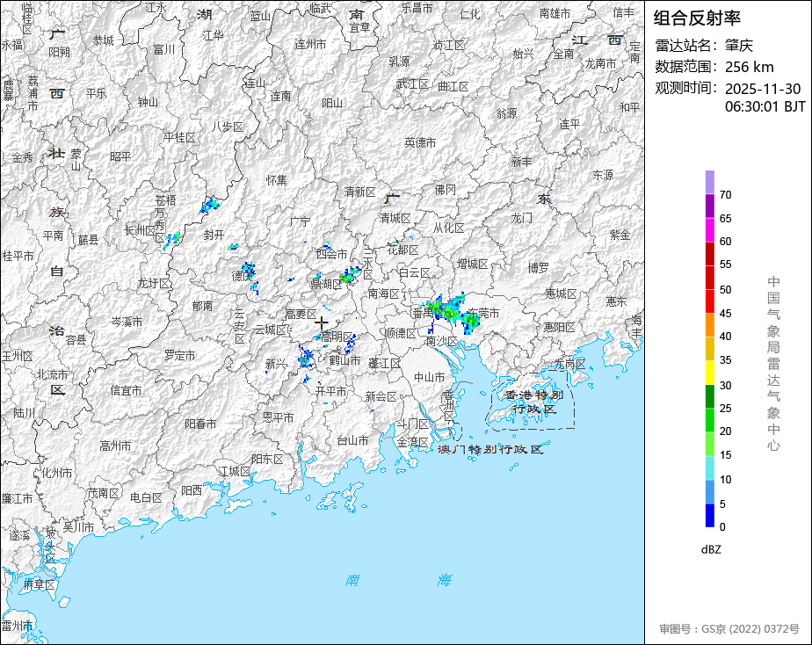Viewport: 812px width, 645px height.
Task: Click the time text 06:30:01 BJT
Action: (x=765, y=106)
